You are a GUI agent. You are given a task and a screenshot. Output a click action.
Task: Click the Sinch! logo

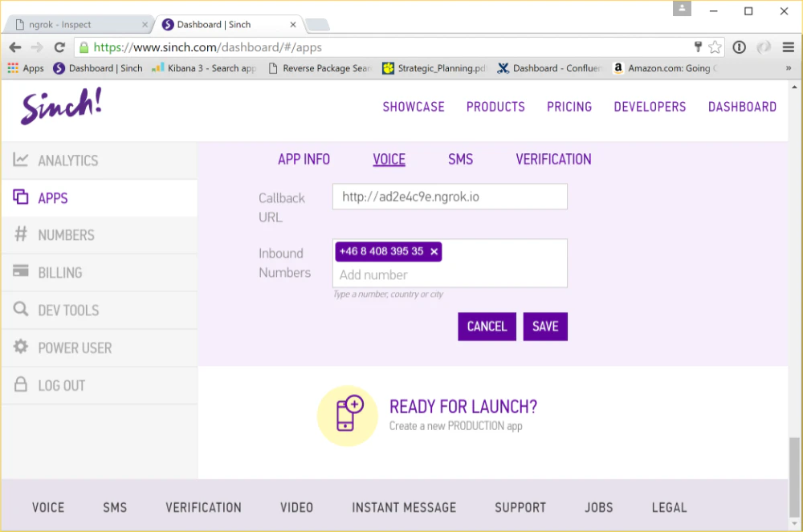(x=59, y=105)
